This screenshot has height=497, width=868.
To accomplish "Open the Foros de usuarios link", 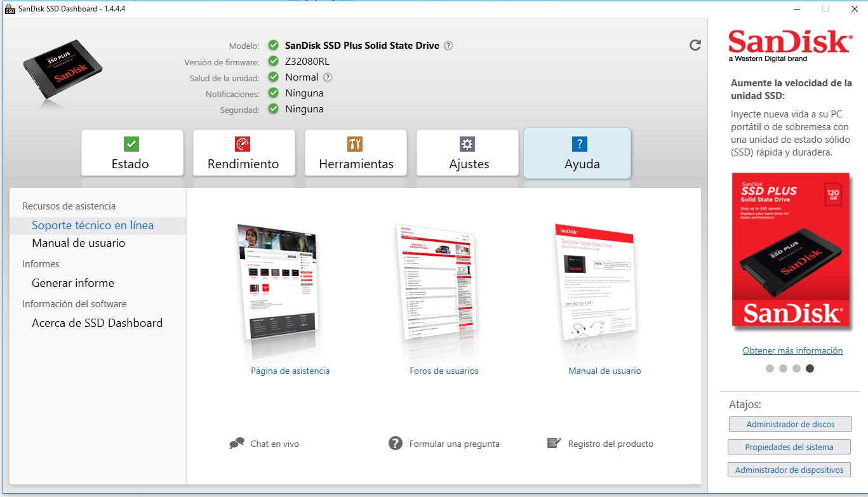I will [x=444, y=371].
